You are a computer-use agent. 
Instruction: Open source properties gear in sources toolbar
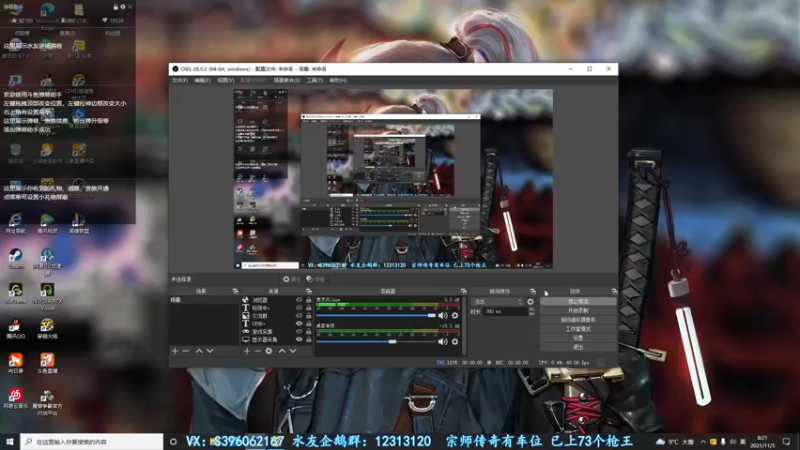tap(269, 351)
